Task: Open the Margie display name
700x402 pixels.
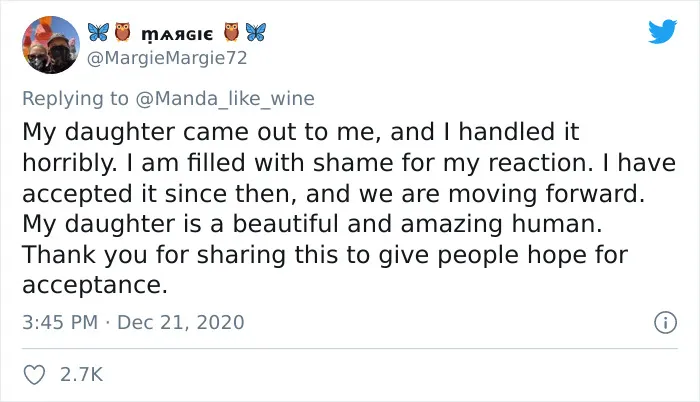Action: pyautogui.click(x=177, y=34)
